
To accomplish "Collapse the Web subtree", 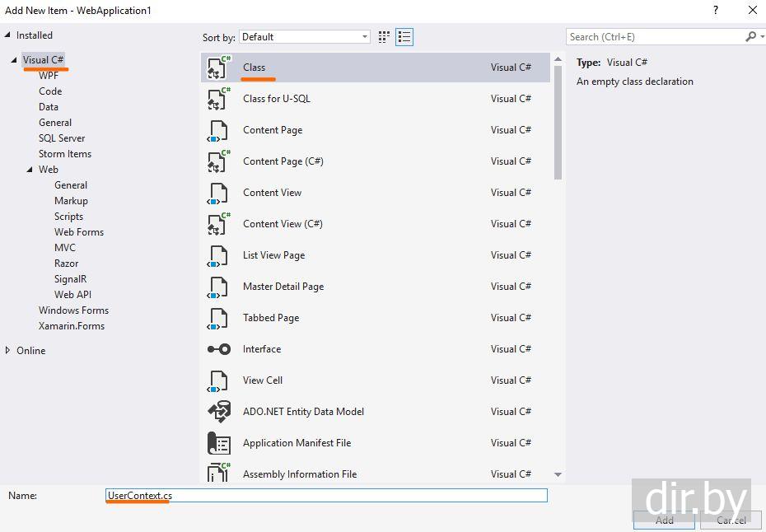I will (x=30, y=170).
